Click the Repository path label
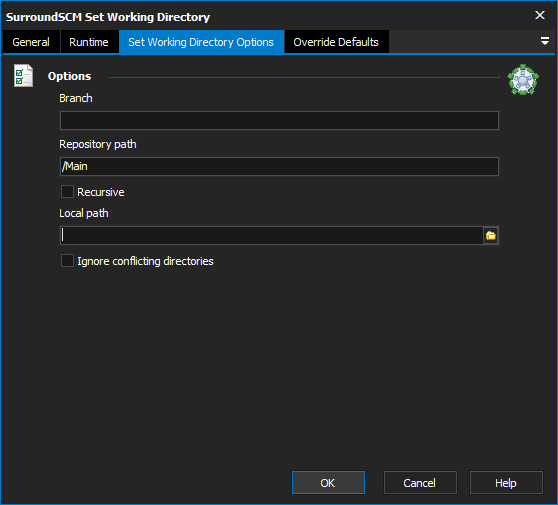Viewport: 558px width, 505px height. 98,144
